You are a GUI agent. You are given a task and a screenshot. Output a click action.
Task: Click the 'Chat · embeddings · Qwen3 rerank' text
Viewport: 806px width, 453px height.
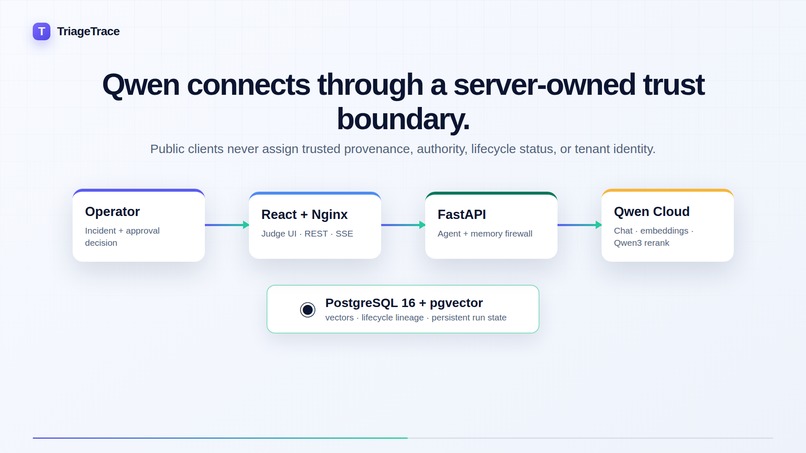[653, 237]
